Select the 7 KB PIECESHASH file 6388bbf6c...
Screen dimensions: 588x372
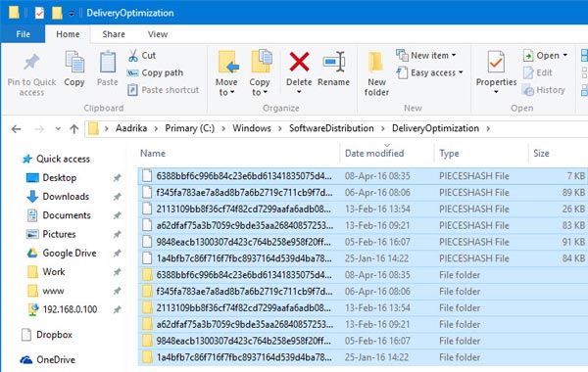[x=363, y=176]
